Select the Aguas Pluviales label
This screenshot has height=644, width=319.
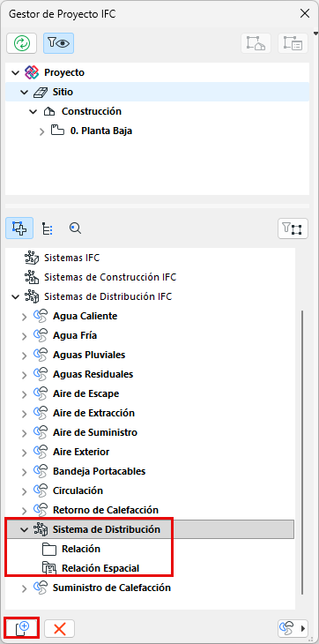(x=89, y=355)
